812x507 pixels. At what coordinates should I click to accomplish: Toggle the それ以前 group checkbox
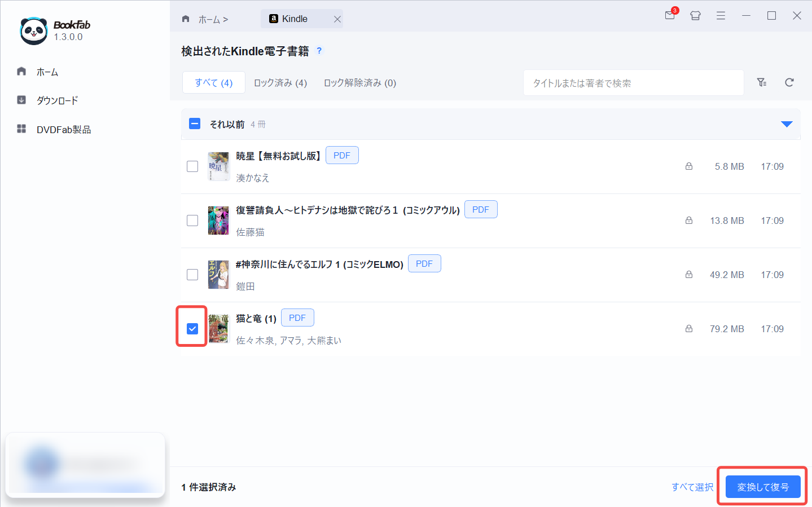(x=195, y=124)
